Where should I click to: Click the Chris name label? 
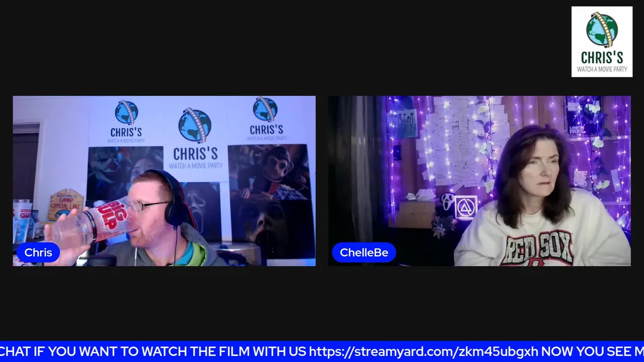click(x=38, y=252)
